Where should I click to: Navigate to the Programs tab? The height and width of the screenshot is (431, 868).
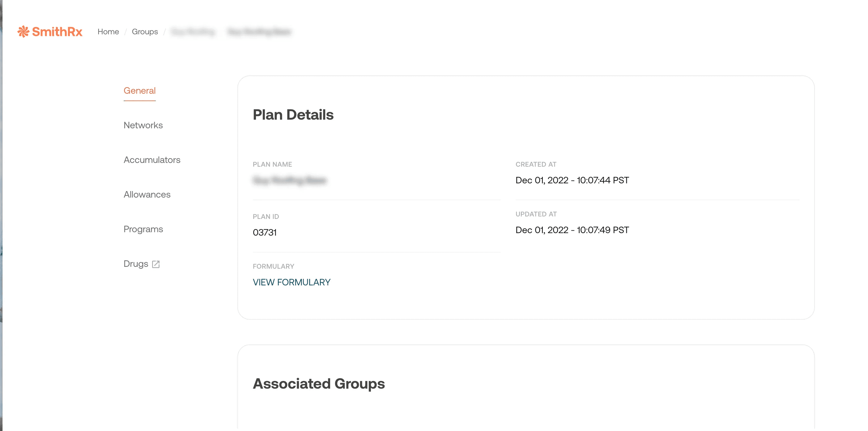[x=143, y=229]
